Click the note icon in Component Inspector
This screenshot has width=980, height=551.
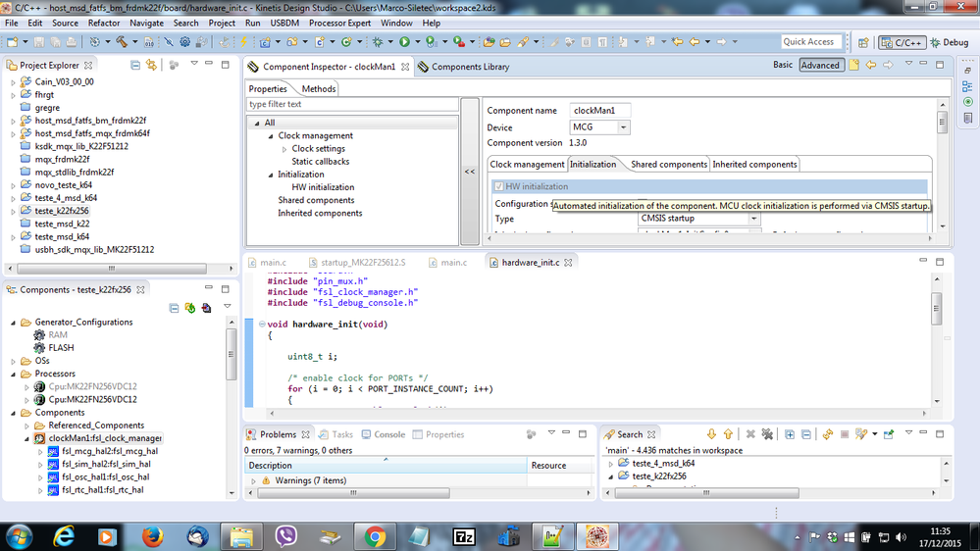[x=853, y=65]
